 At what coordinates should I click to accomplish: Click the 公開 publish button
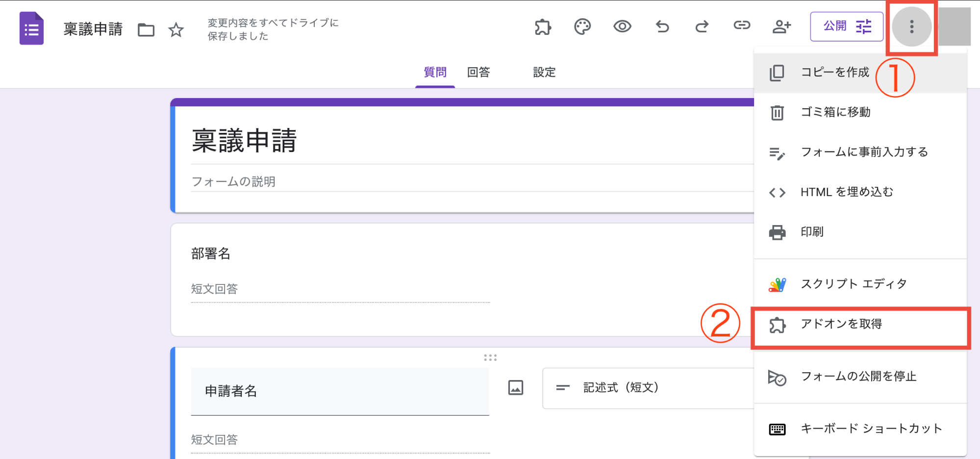(x=847, y=26)
